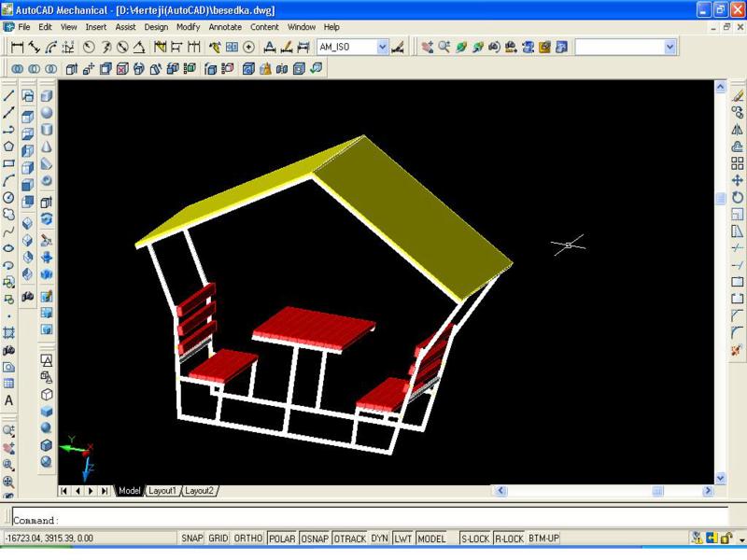Choose the Cone solid tool
Viewport: 747px width, 560px height.
(x=46, y=147)
